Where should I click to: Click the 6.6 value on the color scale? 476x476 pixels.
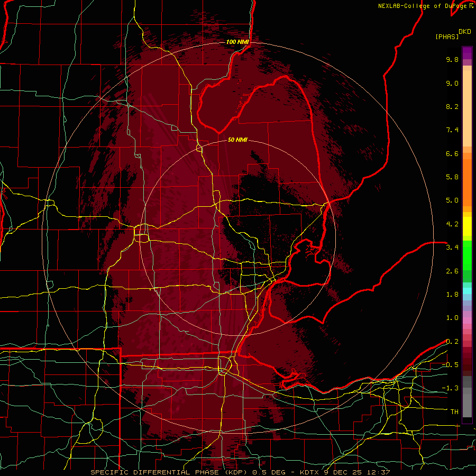click(x=452, y=153)
